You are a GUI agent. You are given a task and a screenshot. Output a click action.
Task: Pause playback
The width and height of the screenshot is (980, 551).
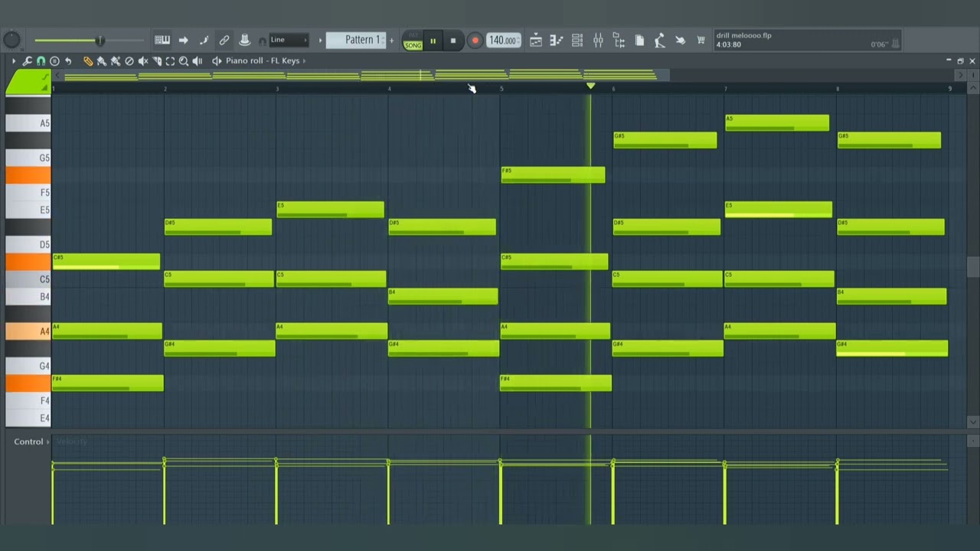coord(433,41)
